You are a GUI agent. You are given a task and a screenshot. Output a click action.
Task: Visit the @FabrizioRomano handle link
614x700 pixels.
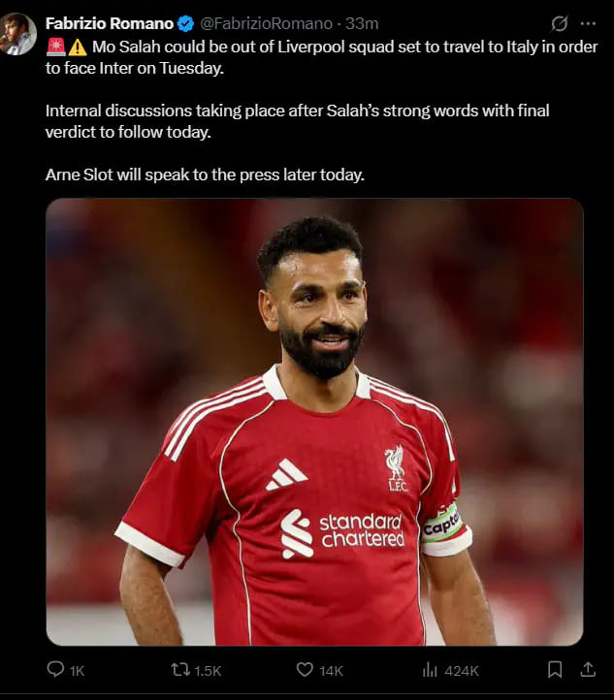pyautogui.click(x=266, y=23)
